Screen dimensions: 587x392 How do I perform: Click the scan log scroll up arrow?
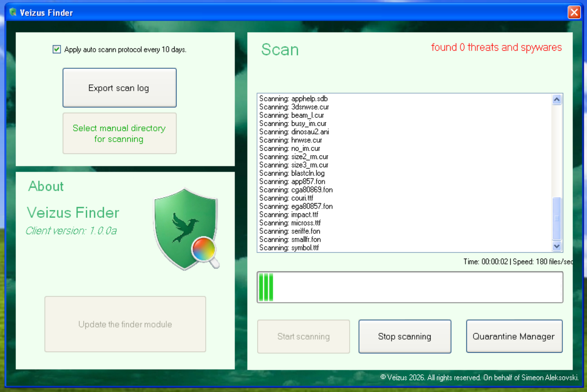point(557,99)
